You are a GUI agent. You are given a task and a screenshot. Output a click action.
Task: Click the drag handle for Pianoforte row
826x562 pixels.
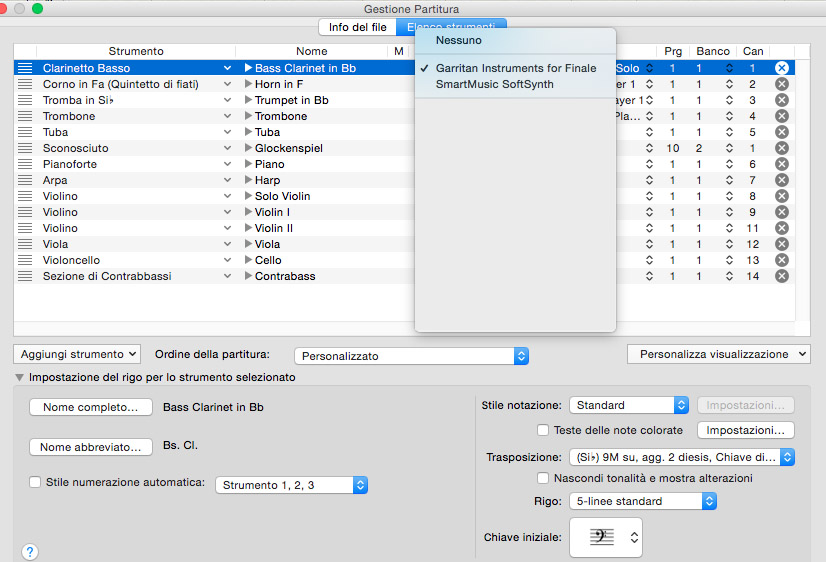[x=25, y=164]
